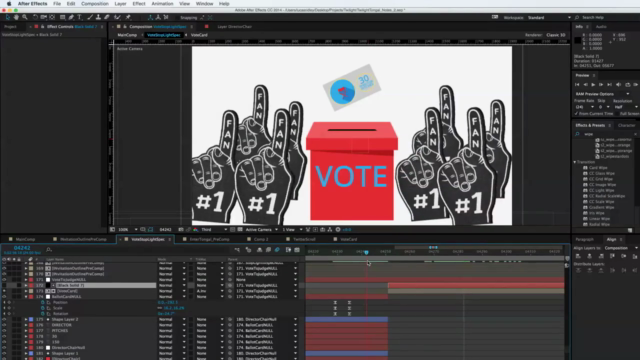Select the Rectangle shape tool
The height and width of the screenshot is (360, 640).
tap(62, 17)
